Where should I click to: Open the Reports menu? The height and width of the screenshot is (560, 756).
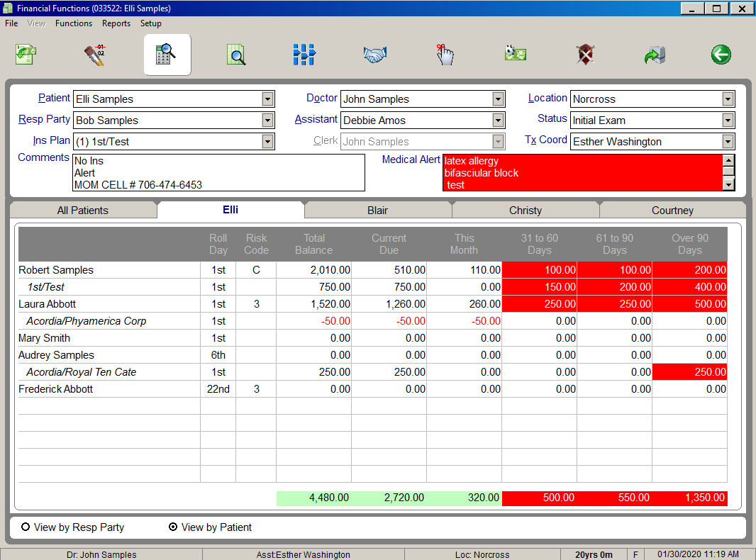click(x=116, y=23)
